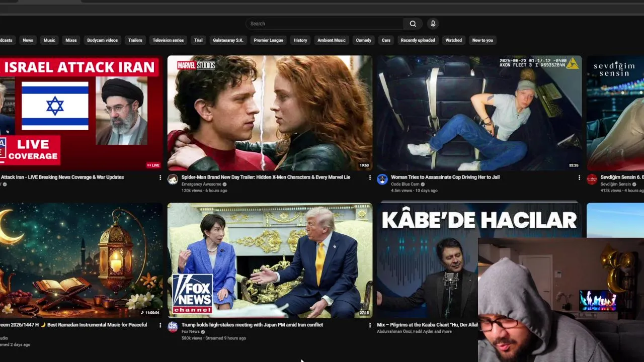Open Code Blue Cam channel avatar

tap(382, 180)
